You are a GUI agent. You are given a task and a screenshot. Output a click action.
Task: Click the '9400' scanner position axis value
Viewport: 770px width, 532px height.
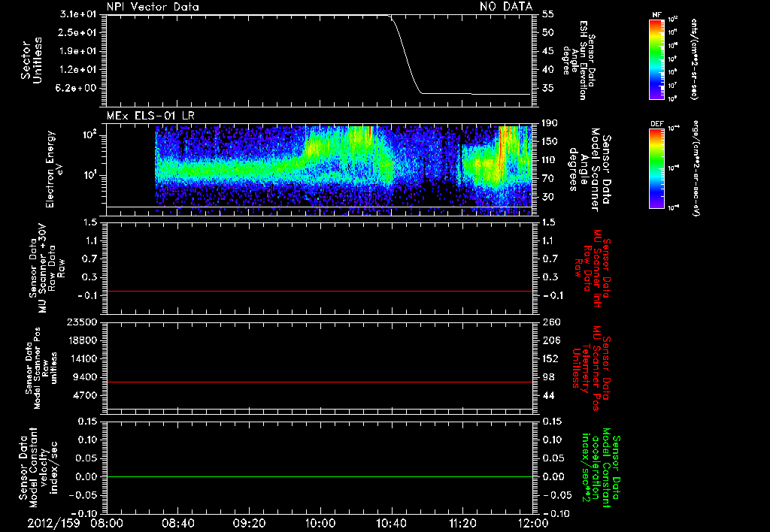pyautogui.click(x=85, y=377)
